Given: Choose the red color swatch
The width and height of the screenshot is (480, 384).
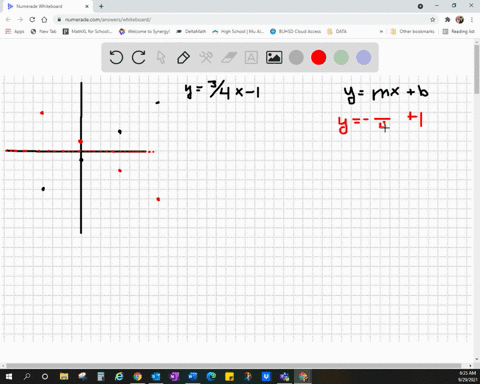Looking at the screenshot, I should tap(319, 57).
